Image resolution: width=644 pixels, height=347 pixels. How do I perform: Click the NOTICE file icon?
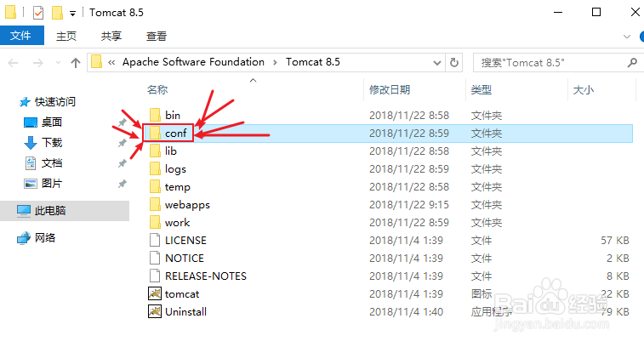coord(155,259)
